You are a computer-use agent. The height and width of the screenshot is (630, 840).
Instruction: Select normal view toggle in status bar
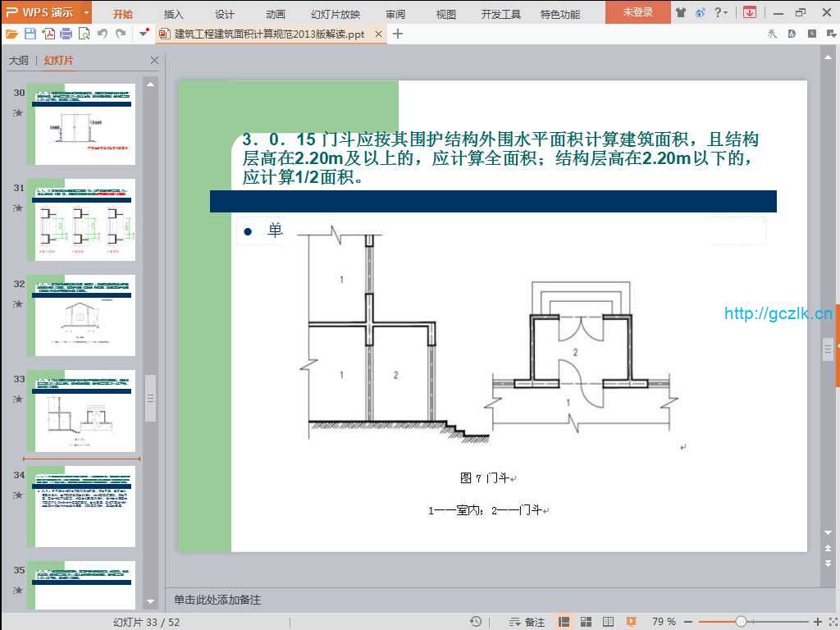pos(564,622)
